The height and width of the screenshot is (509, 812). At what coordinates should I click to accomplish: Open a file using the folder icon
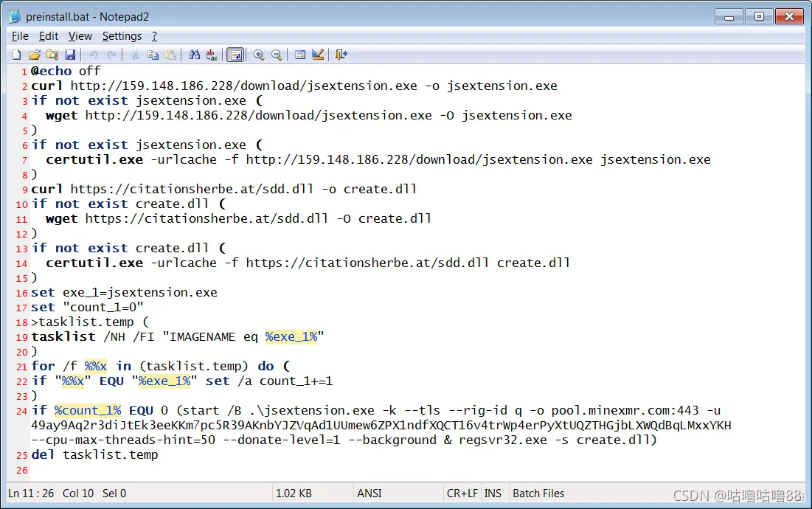[34, 55]
